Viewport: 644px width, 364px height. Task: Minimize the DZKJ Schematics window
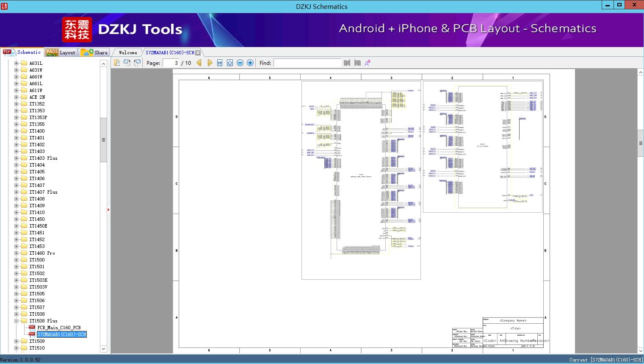point(608,5)
